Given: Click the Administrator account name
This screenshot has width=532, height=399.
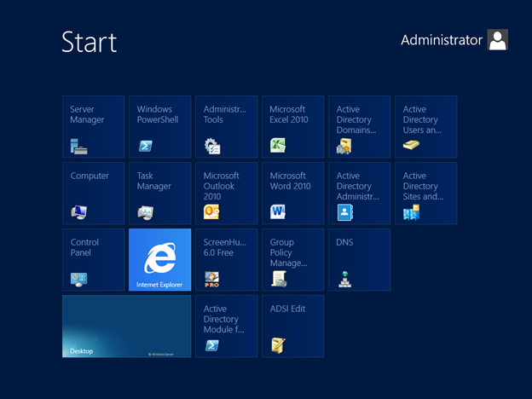Looking at the screenshot, I should 441,40.
